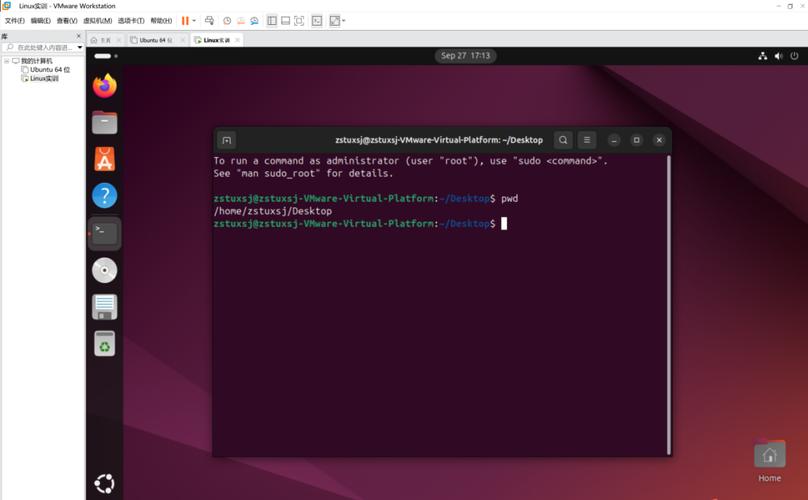The height and width of the screenshot is (500, 808).
Task: Open the Home folder desktop icon
Action: click(769, 461)
